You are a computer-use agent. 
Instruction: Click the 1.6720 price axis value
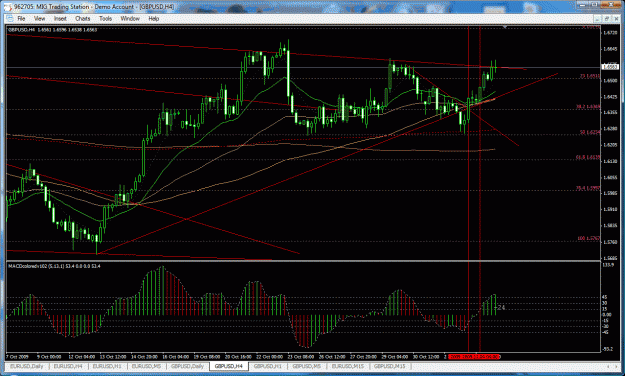click(610, 33)
